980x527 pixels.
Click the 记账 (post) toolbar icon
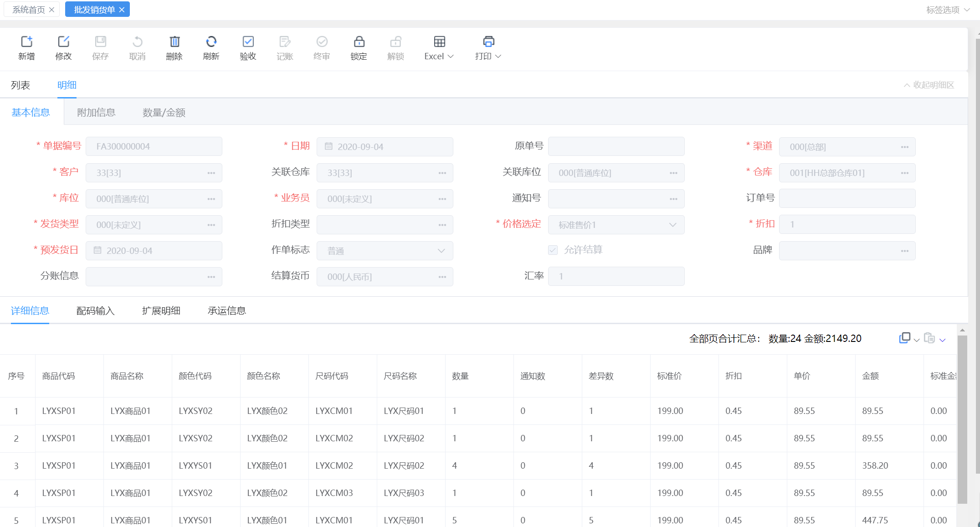click(285, 41)
